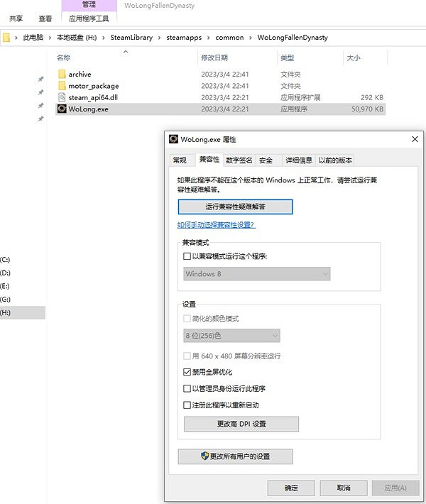
Task: Open the 查看 ribbon tab
Action: (x=45, y=18)
